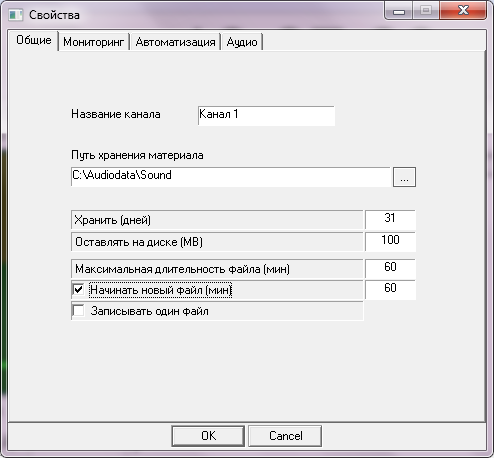Focus the Название канала text field

point(266,116)
